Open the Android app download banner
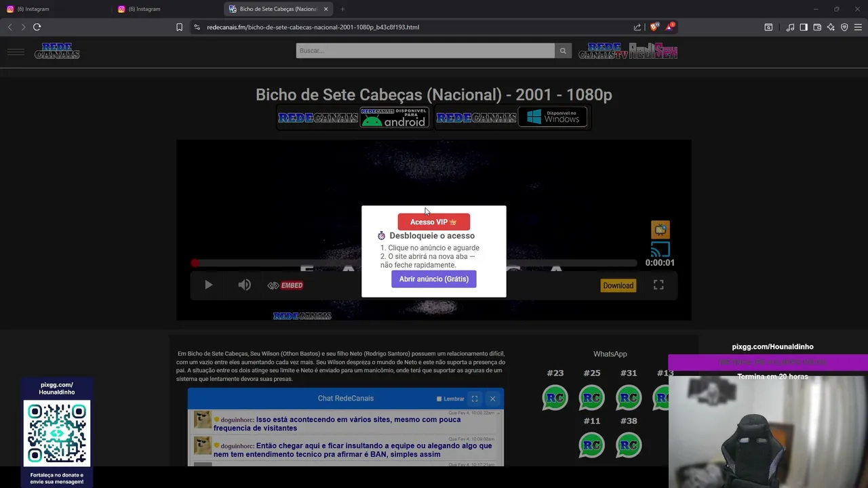Screen dimensions: 868x488 (x=353, y=117)
